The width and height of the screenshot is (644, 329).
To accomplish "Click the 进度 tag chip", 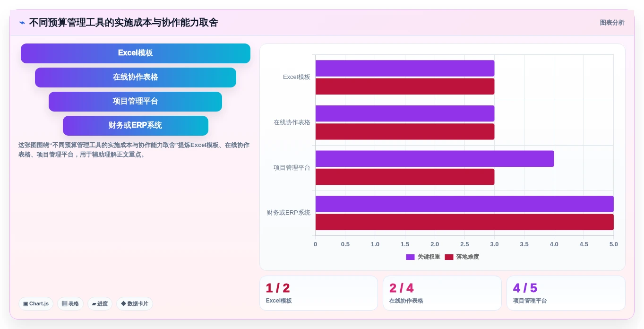I will point(100,303).
